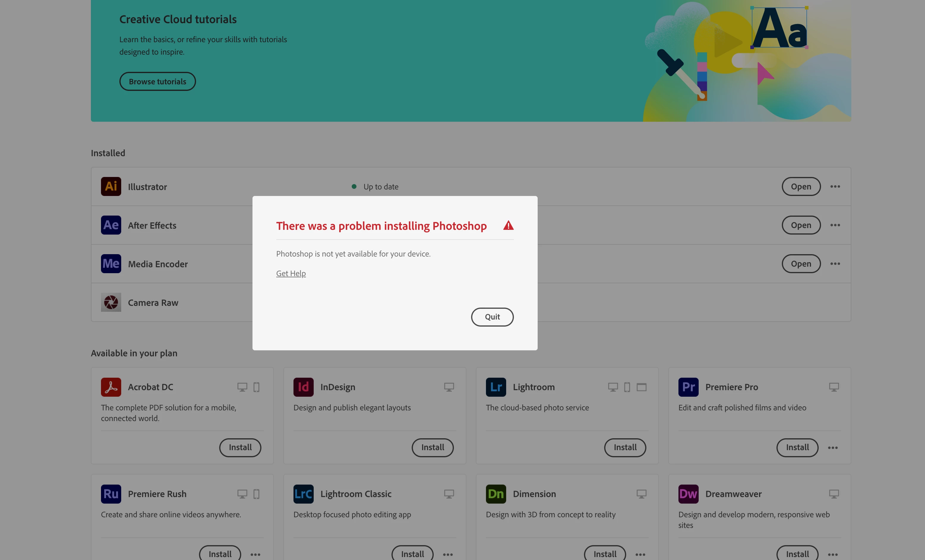Open Illustrator with the Open button
Image resolution: width=925 pixels, height=560 pixels.
801,186
